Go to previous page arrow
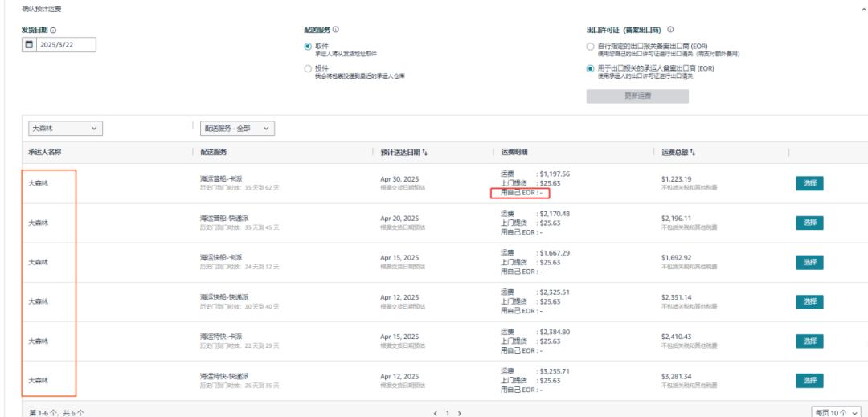The height and width of the screenshot is (417, 868). 435,413
